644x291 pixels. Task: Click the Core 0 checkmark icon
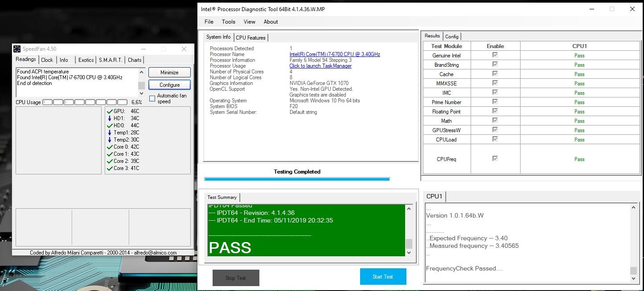click(x=110, y=147)
